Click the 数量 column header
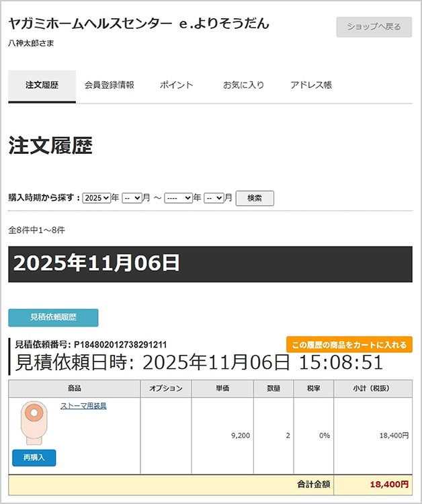This screenshot has height=504, width=422. (x=273, y=388)
